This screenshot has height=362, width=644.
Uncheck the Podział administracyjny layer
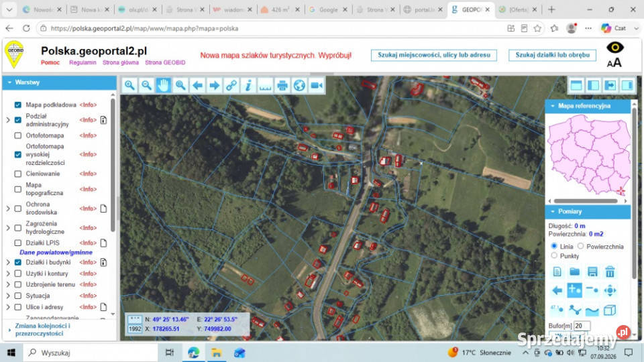click(x=17, y=120)
